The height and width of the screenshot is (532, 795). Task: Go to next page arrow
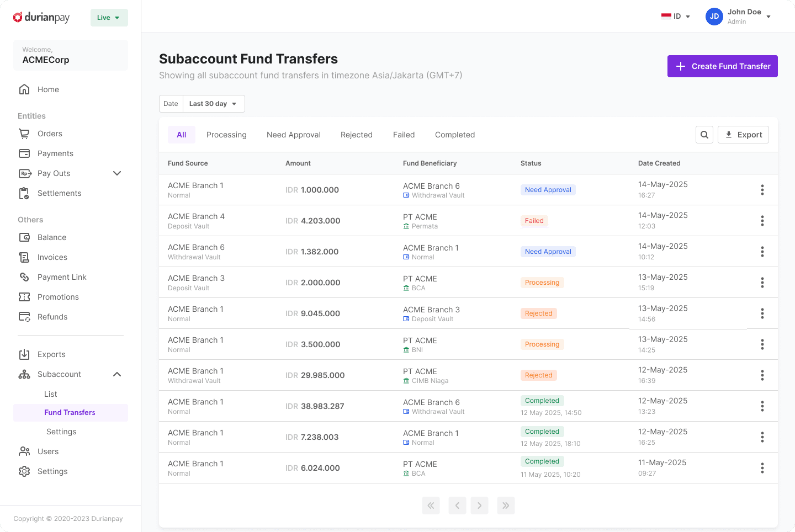(479, 506)
